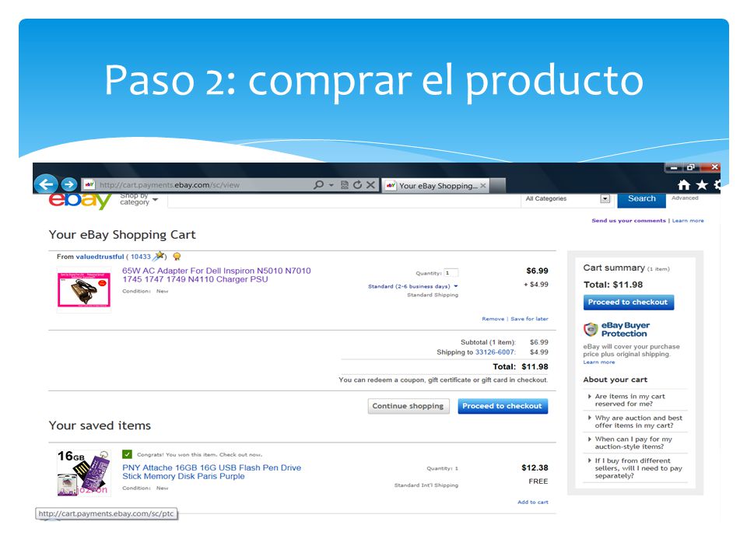Viewport: 747px width, 560px height.
Task: Click Send us your comments link
Action: [629, 220]
